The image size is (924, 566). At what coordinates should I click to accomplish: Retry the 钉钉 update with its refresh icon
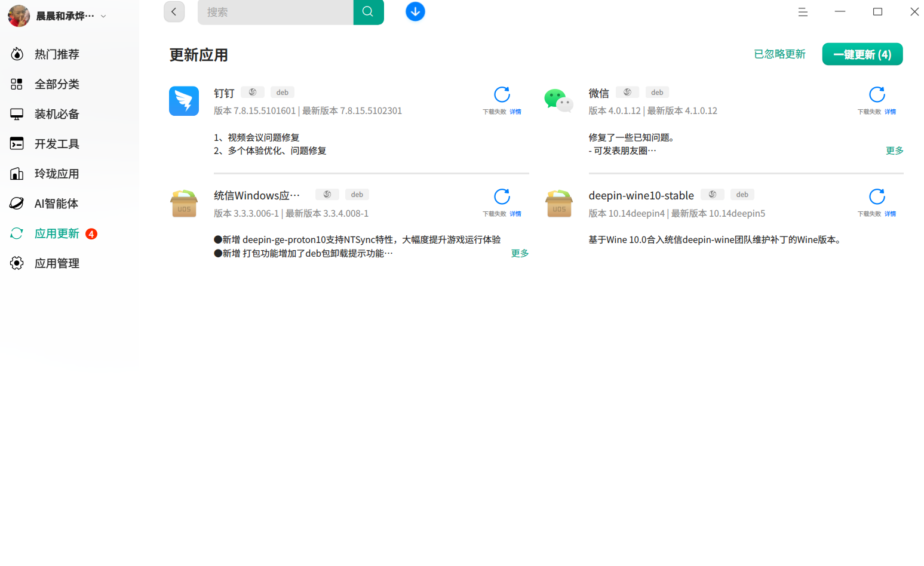(502, 94)
